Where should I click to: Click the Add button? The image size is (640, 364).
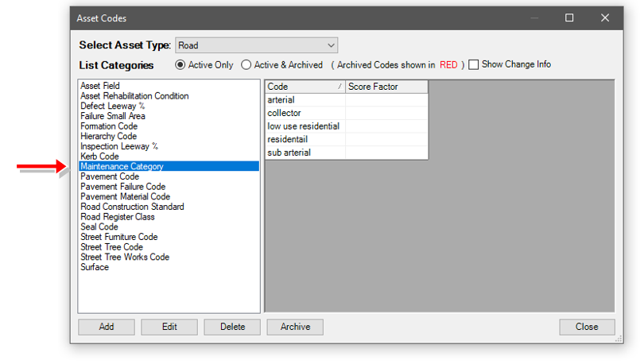[x=106, y=327]
